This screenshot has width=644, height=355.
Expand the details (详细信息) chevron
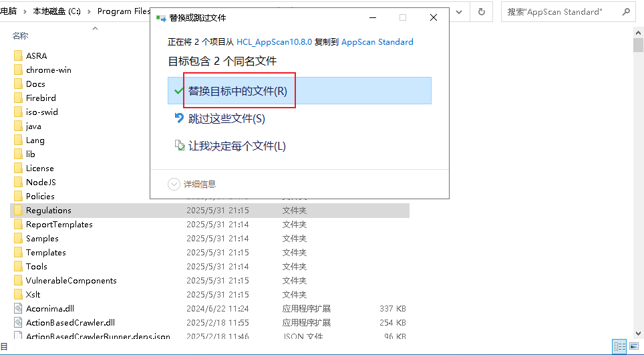click(174, 184)
